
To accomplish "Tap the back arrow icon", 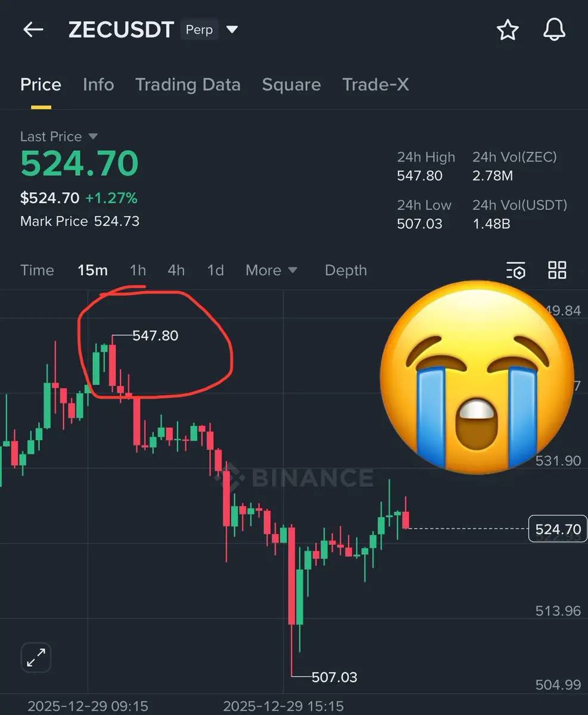I will (33, 29).
